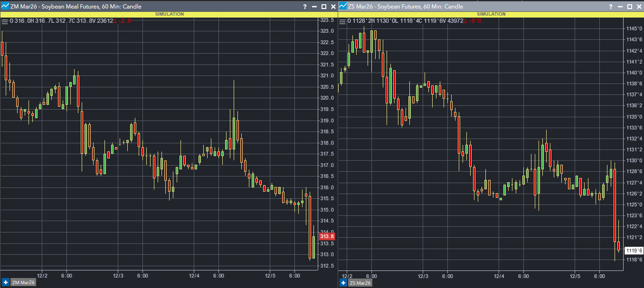Select the ZS Mar26 symbol tab
The width and height of the screenshot is (644, 288).
(x=360, y=283)
